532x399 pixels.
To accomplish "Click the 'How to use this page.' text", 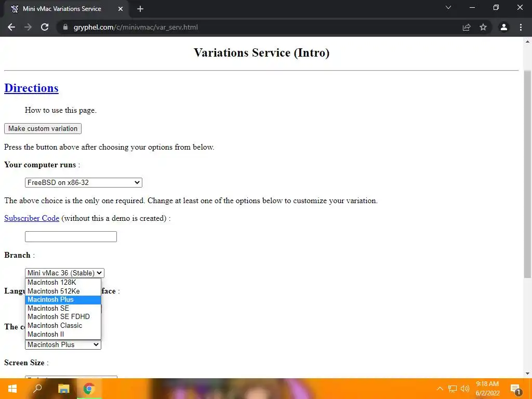I will (61, 110).
